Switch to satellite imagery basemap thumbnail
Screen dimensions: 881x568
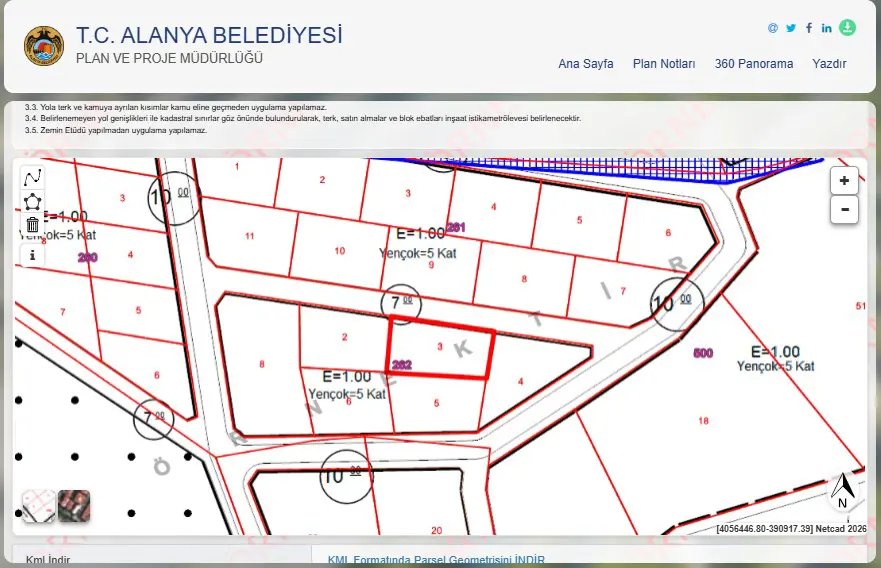point(74,506)
